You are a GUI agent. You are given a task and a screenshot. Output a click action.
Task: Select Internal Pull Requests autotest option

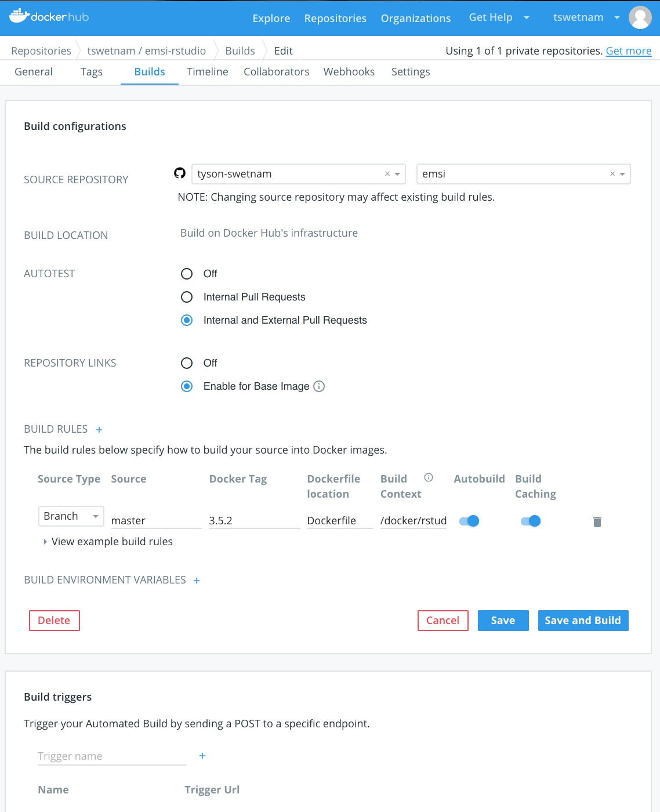pos(187,297)
